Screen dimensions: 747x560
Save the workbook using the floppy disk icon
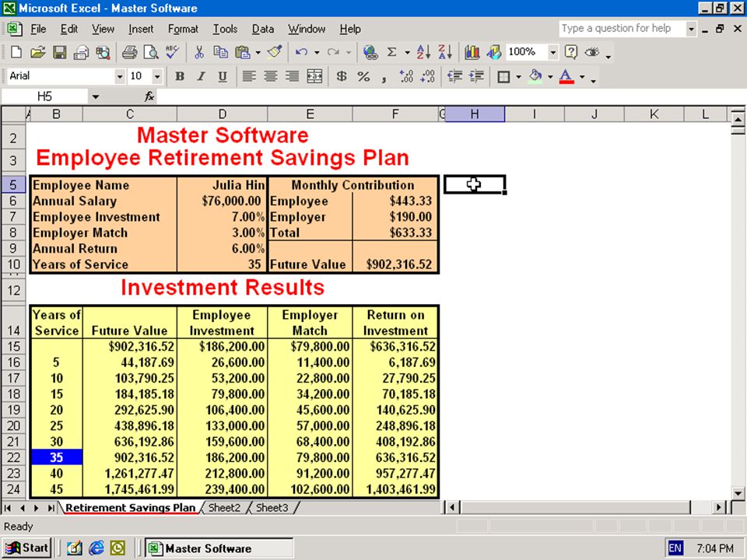60,52
